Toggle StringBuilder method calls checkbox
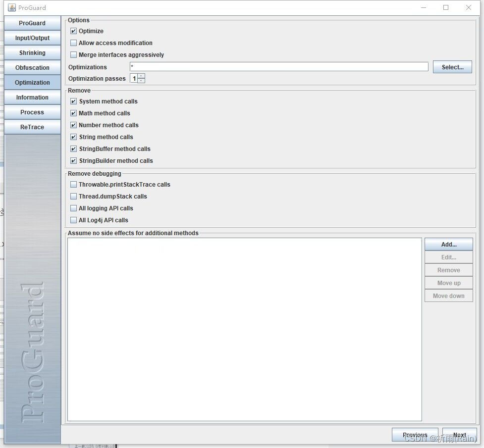 73,161
